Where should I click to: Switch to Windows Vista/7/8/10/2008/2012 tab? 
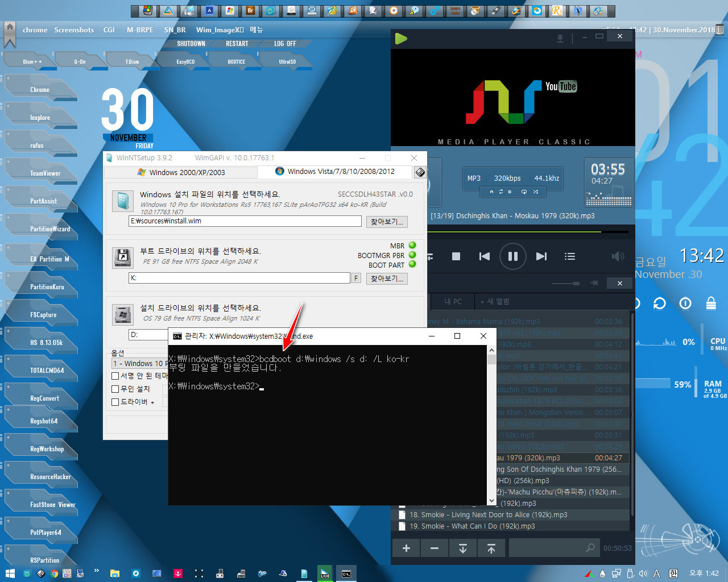pyautogui.click(x=335, y=172)
